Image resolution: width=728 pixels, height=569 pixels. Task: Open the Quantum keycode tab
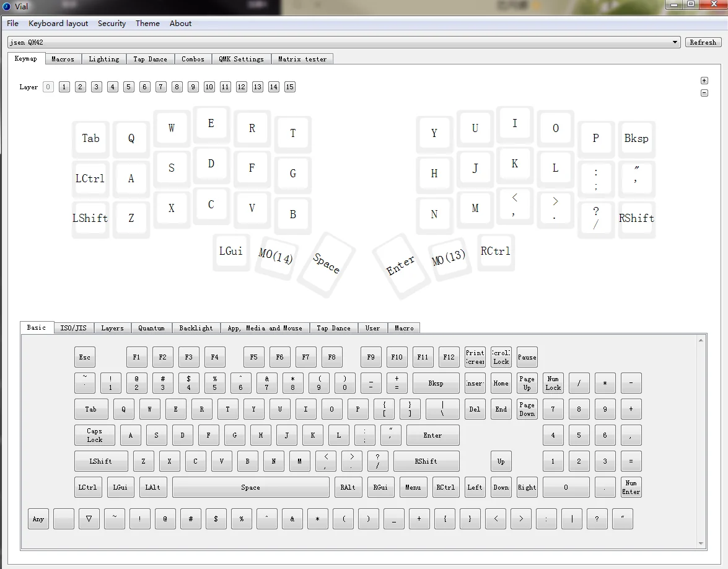point(151,328)
